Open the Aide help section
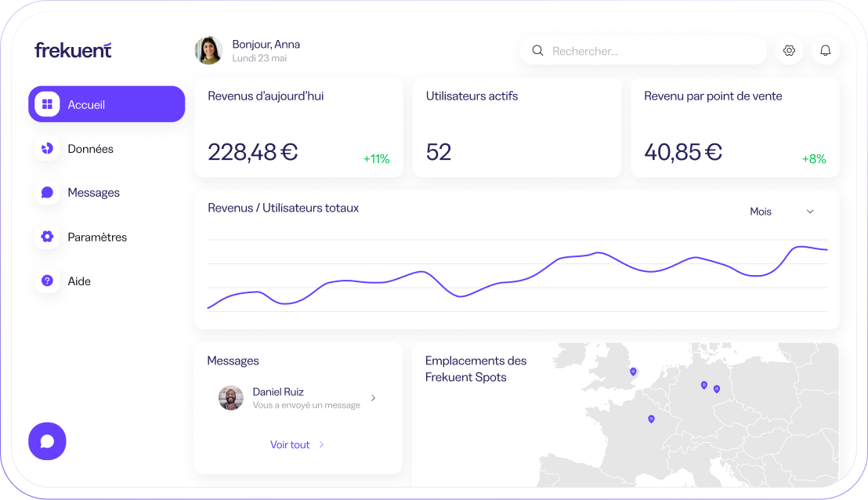 point(79,281)
